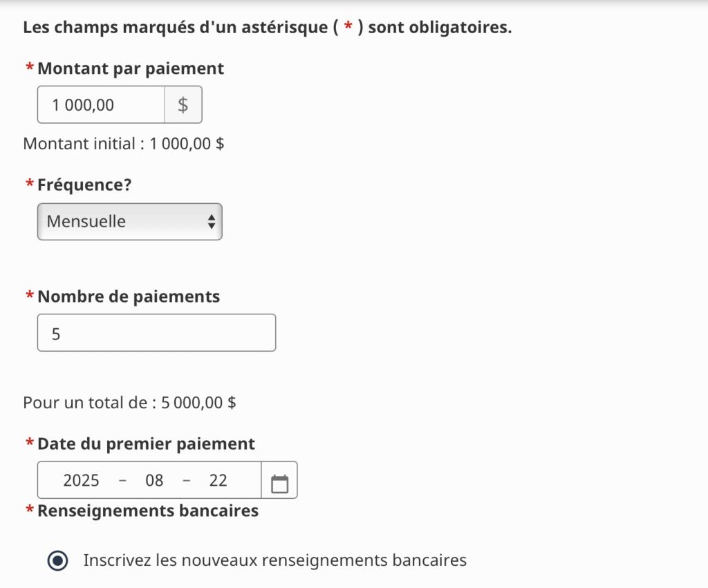Click the "Montant initial : 1 000,00 $" text
The height and width of the screenshot is (588, 708).
[124, 144]
